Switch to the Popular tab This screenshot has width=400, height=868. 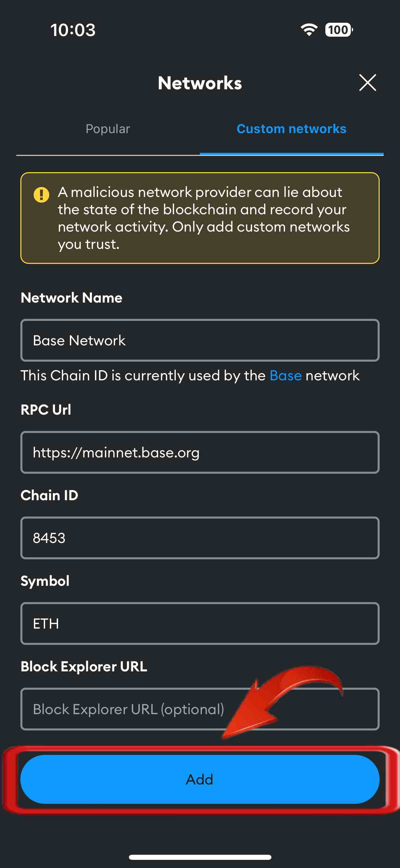pyautogui.click(x=108, y=129)
